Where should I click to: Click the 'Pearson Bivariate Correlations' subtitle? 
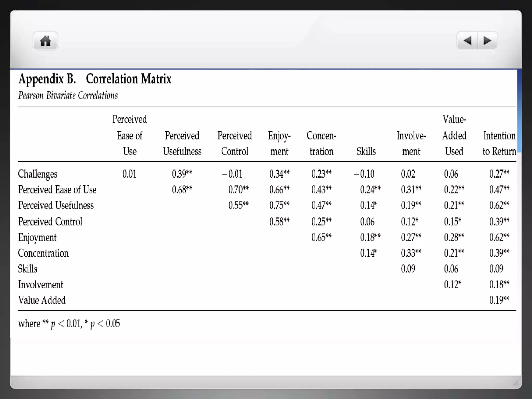click(68, 96)
